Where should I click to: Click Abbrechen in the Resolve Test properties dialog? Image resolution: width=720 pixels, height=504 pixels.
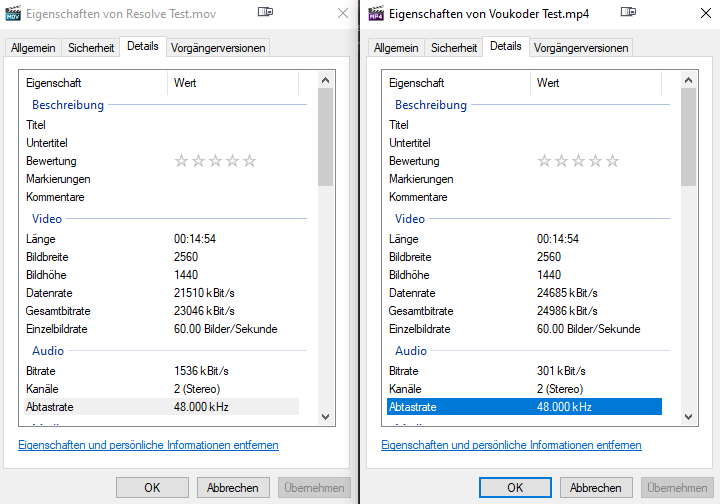[x=233, y=488]
